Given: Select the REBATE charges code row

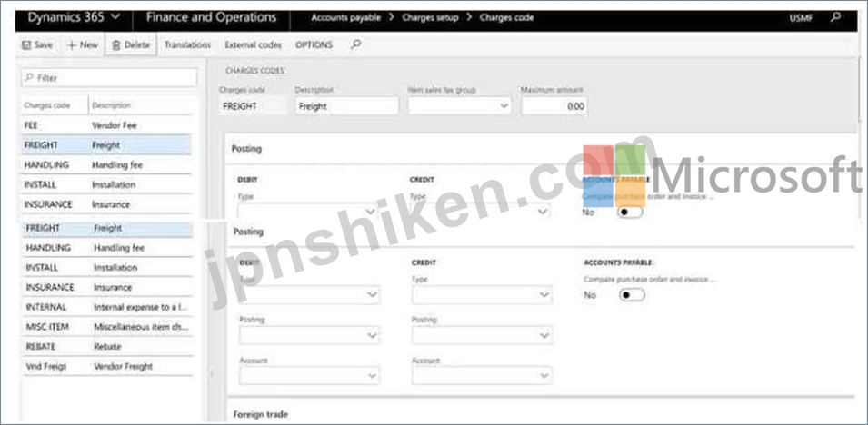Looking at the screenshot, I should [107, 346].
